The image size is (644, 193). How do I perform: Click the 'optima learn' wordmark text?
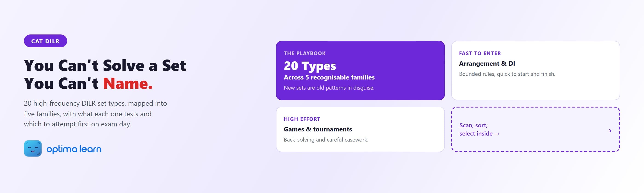point(74,149)
